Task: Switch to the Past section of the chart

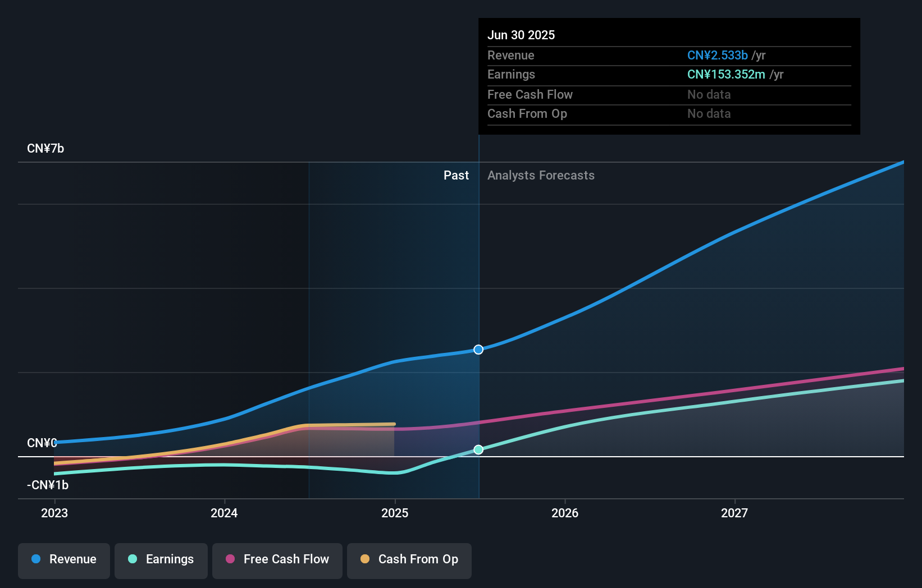Action: tap(456, 175)
